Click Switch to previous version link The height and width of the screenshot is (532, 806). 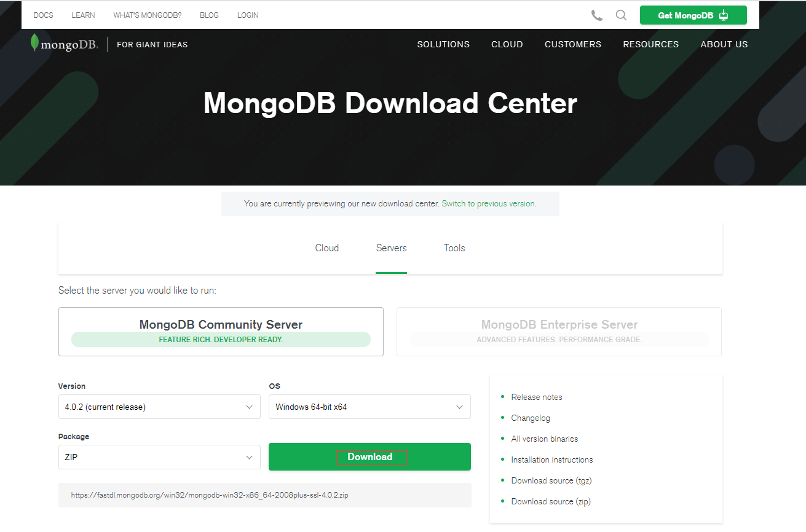(x=489, y=203)
